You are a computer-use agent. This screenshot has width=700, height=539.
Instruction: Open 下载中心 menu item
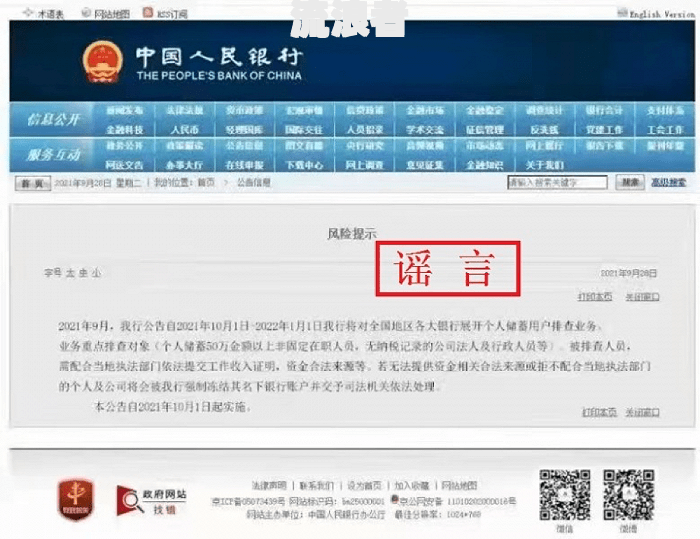coord(304,165)
